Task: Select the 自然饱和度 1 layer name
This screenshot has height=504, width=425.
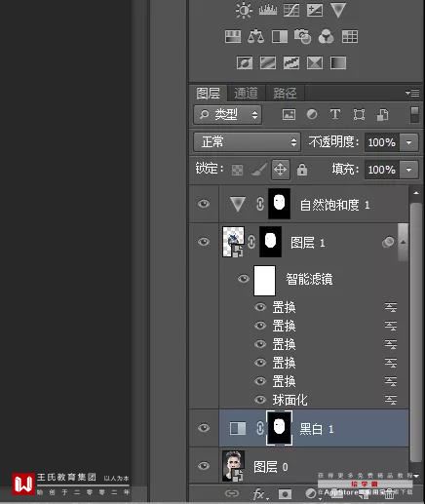Action: (x=334, y=205)
